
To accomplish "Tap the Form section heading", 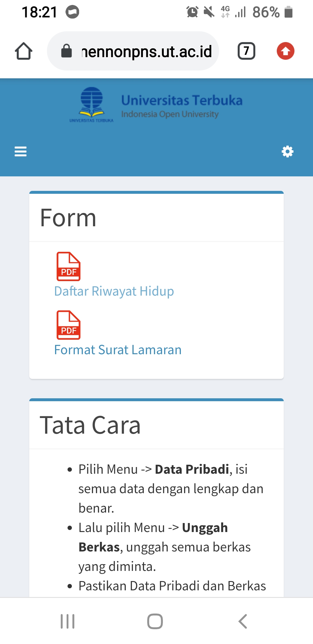I will pyautogui.click(x=68, y=218).
